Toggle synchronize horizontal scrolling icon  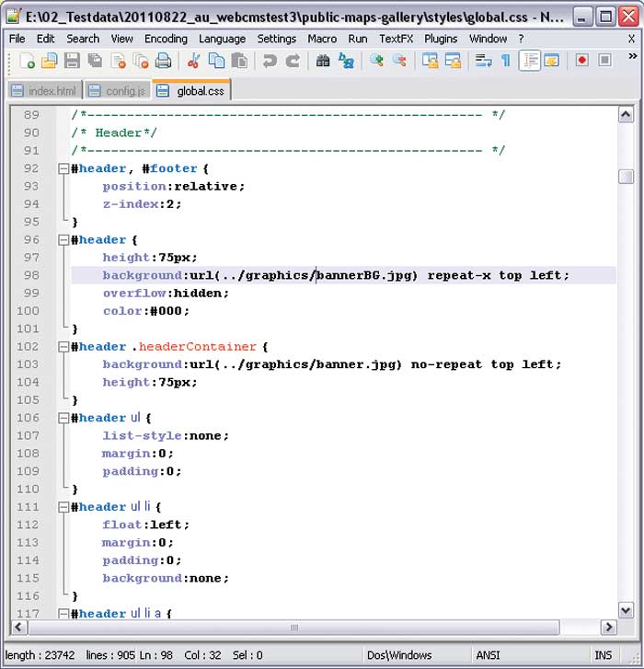[453, 61]
